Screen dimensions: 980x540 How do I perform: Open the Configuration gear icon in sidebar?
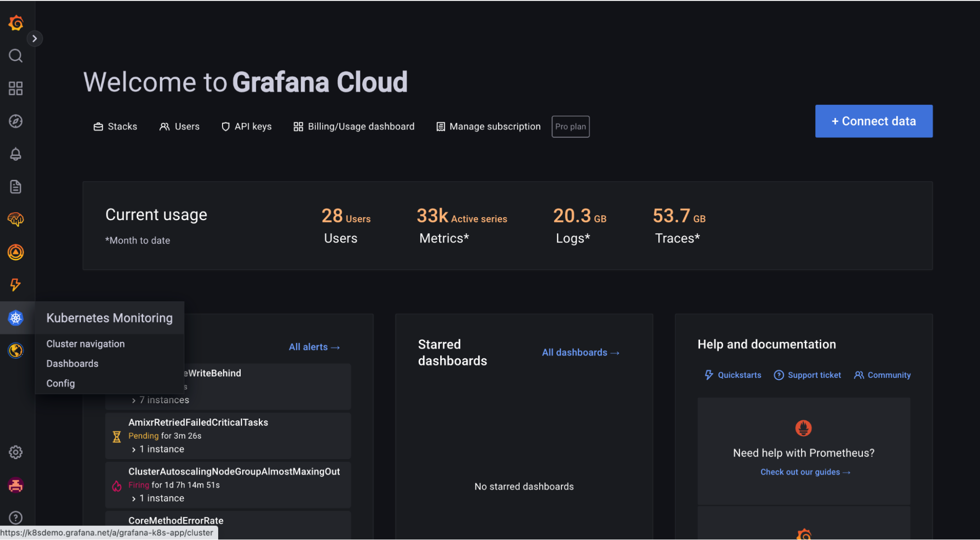[16, 452]
